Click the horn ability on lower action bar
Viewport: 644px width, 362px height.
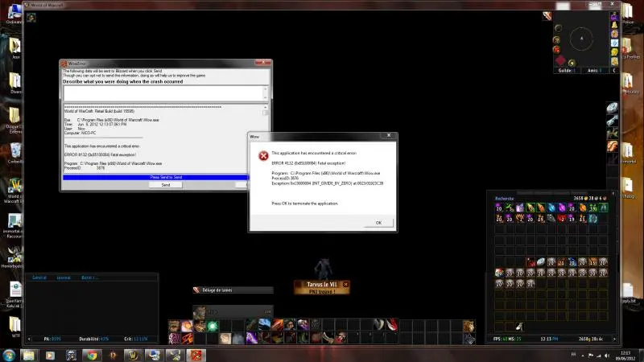coord(328,338)
